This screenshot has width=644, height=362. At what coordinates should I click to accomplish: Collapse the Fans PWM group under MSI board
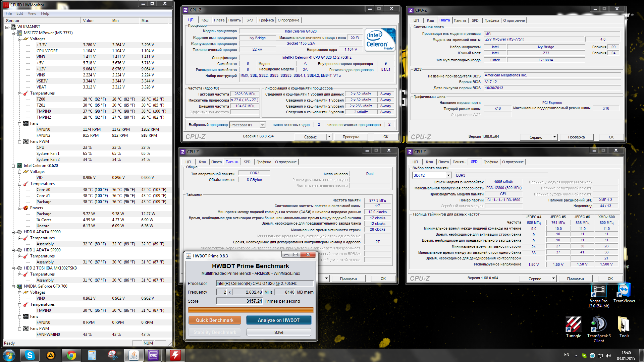click(19, 141)
